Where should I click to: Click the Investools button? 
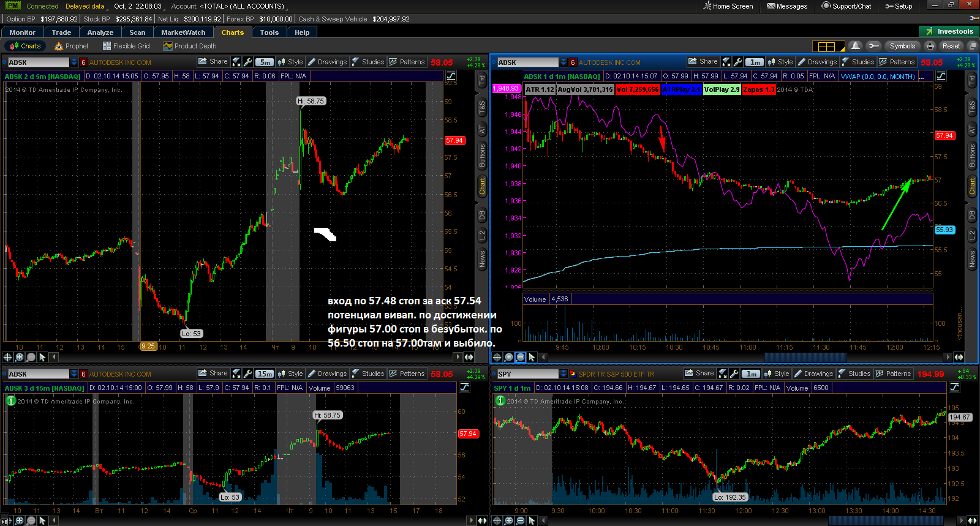949,31
